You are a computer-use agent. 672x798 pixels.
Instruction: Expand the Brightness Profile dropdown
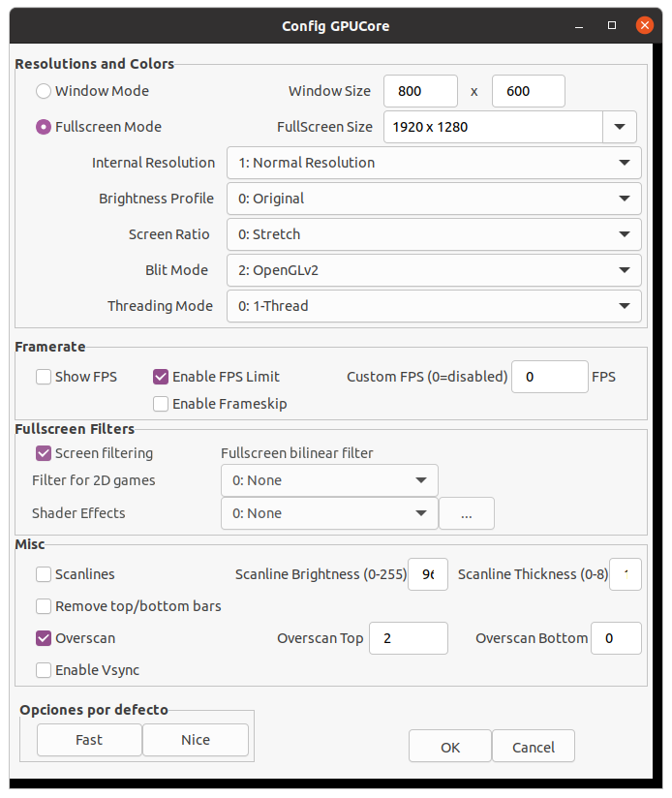(434, 199)
